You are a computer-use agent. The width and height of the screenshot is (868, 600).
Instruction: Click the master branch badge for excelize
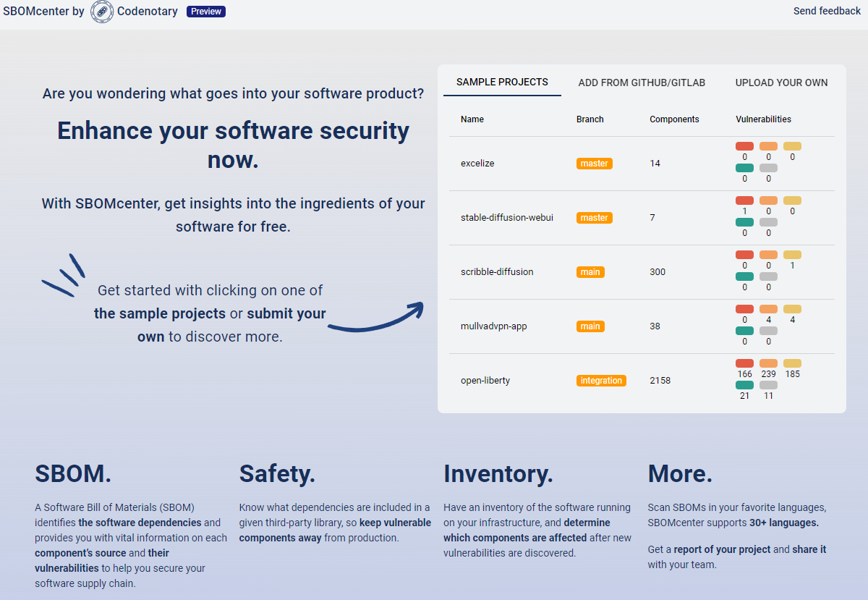click(x=594, y=163)
